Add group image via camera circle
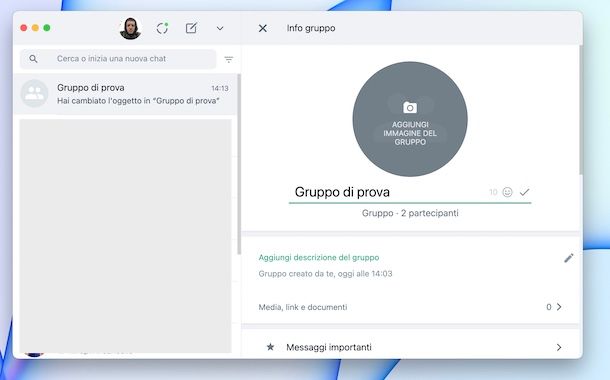The width and height of the screenshot is (610, 380). click(410, 119)
